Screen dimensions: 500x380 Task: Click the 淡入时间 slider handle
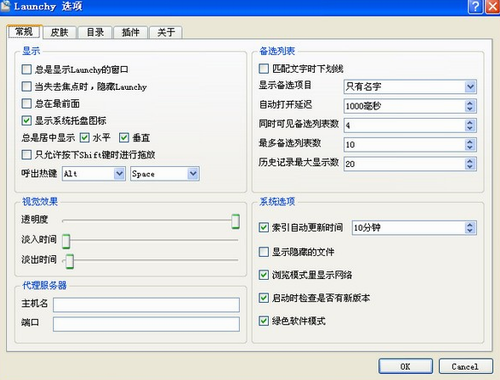(66, 241)
